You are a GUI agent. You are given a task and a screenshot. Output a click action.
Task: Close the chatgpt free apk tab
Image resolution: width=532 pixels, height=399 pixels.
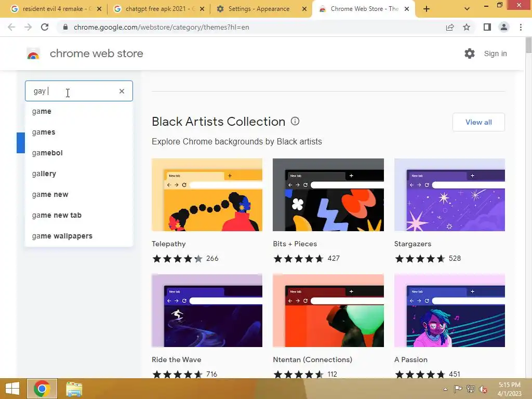point(202,9)
